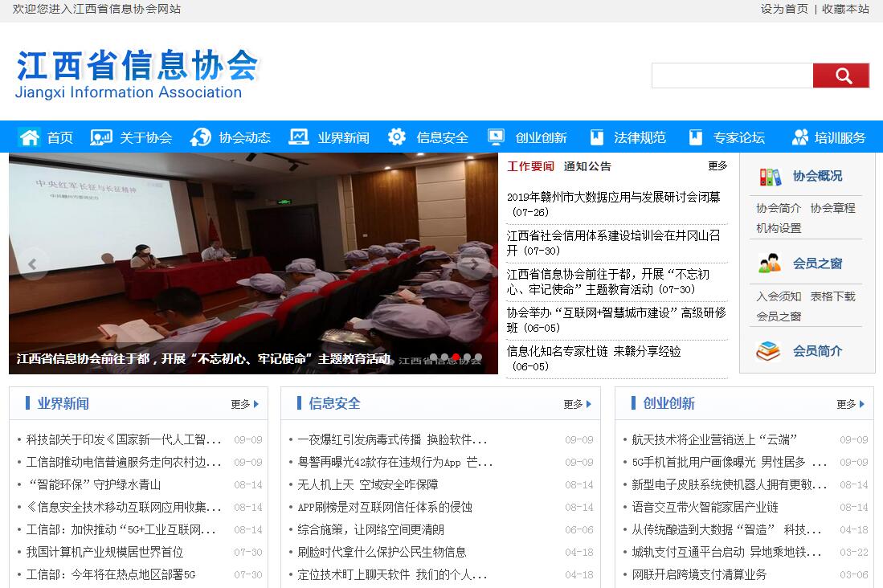Click the gear icon beside 信息安全
This screenshot has width=883, height=588.
(397, 137)
